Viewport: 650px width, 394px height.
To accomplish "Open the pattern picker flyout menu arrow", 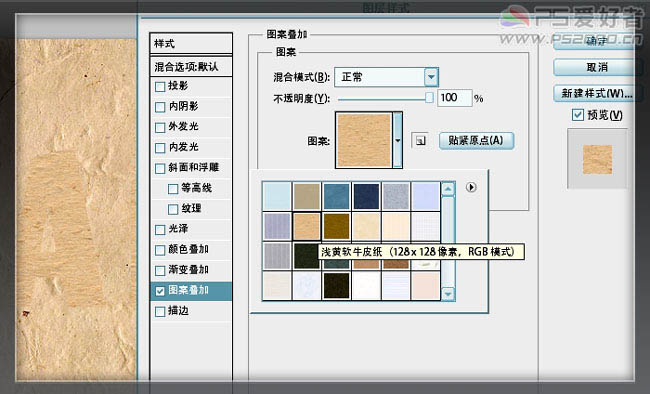I will pyautogui.click(x=471, y=187).
